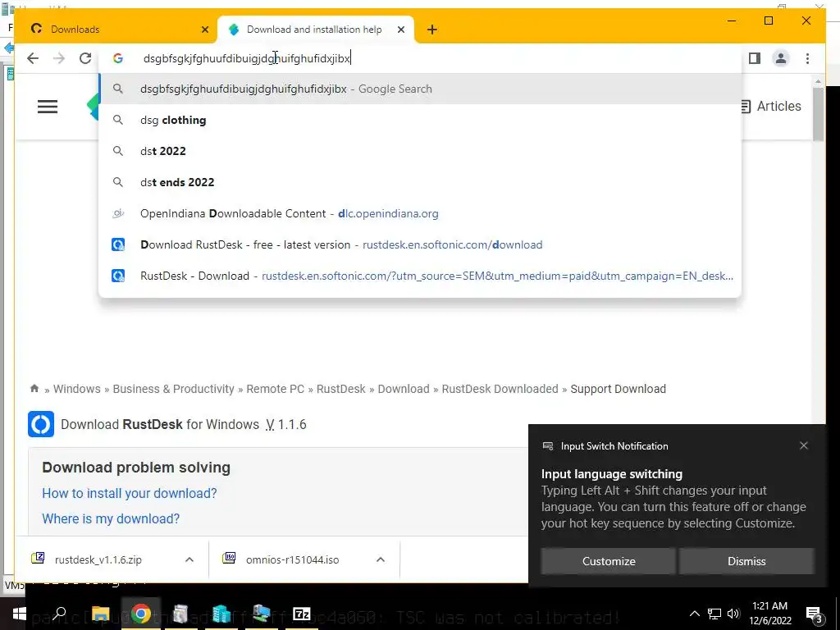Click the Chrome taskbar icon

click(140, 614)
